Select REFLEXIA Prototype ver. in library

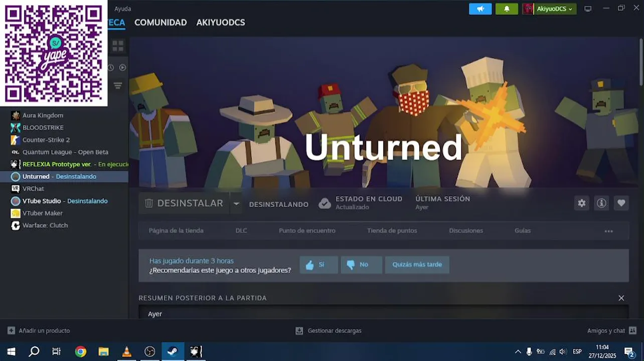coord(64,164)
